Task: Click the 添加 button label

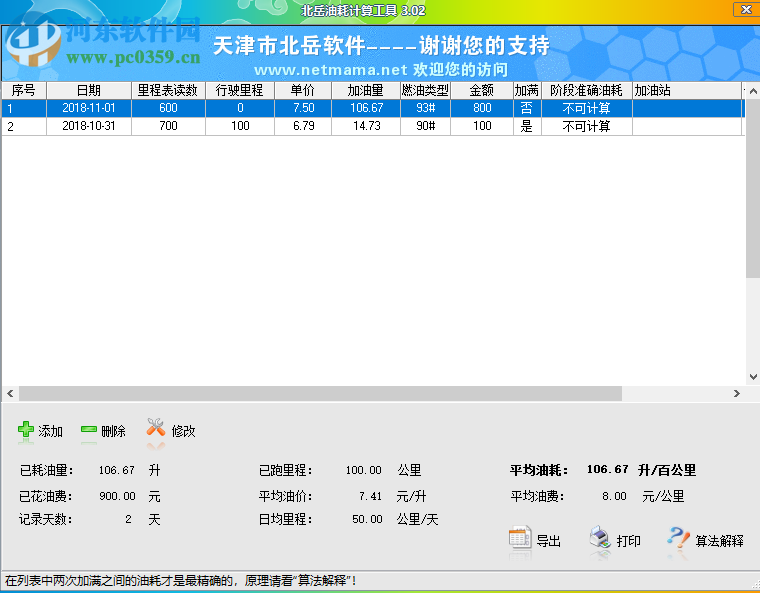Action: point(50,431)
